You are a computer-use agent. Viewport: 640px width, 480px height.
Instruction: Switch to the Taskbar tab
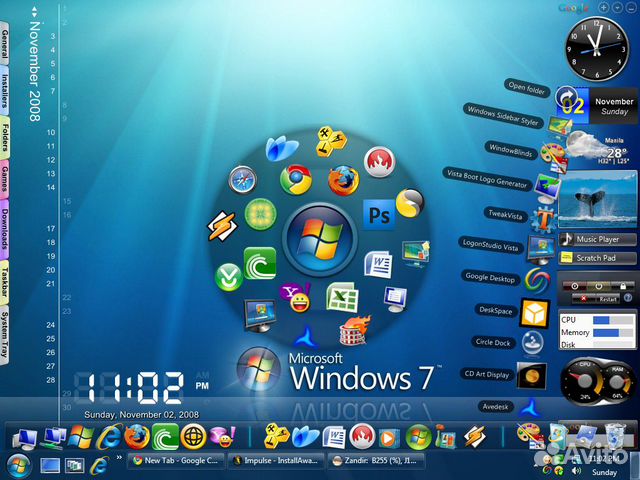(4, 283)
